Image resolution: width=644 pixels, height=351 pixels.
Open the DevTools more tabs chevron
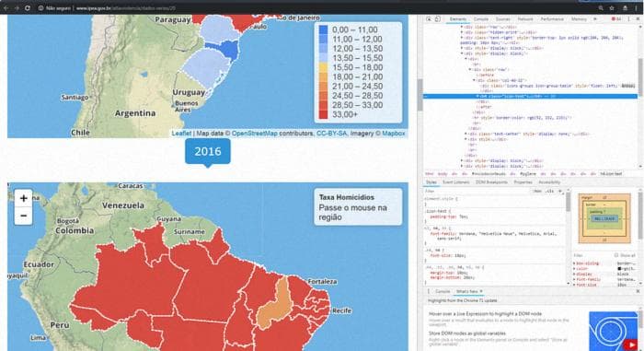coord(595,19)
